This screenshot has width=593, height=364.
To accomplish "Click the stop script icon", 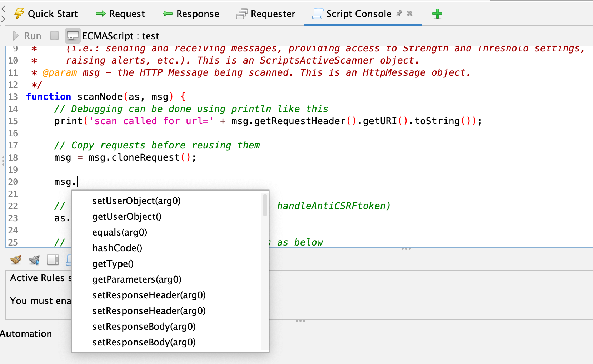I will (54, 36).
